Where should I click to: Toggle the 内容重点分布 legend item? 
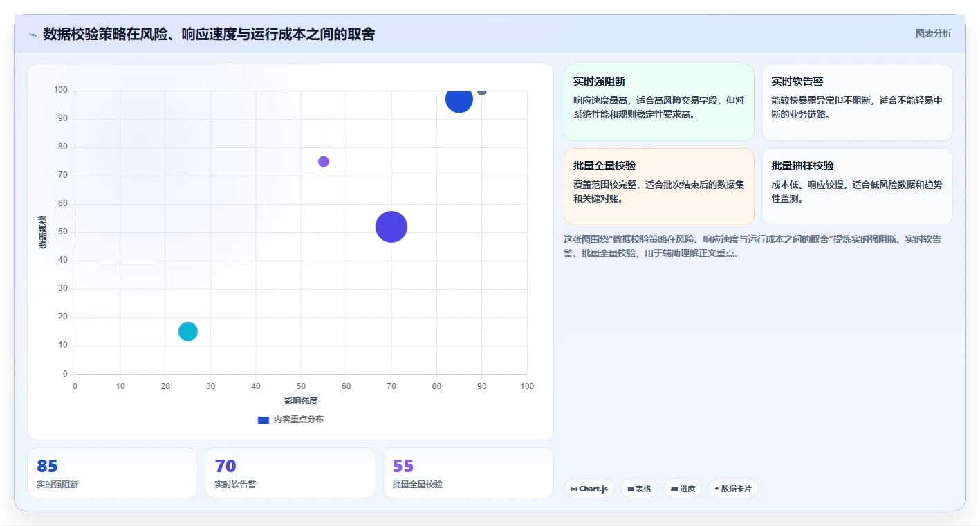pos(290,420)
